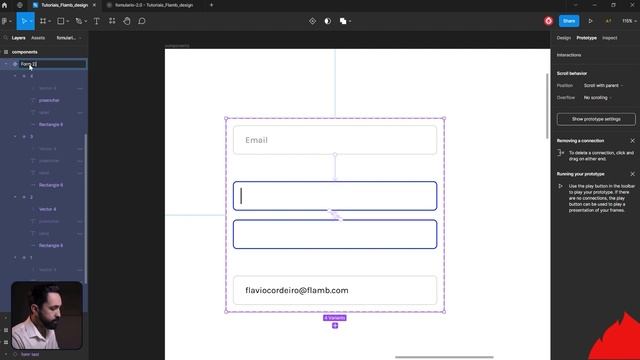
Task: Dismiss the Removing a connection tip
Action: point(633,140)
